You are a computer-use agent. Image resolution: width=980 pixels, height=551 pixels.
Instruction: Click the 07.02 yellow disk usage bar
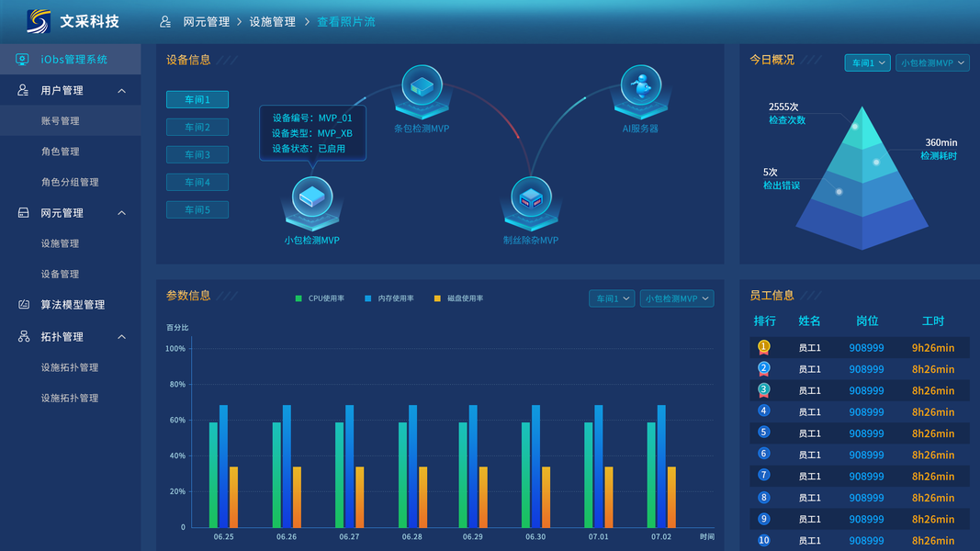click(x=671, y=497)
